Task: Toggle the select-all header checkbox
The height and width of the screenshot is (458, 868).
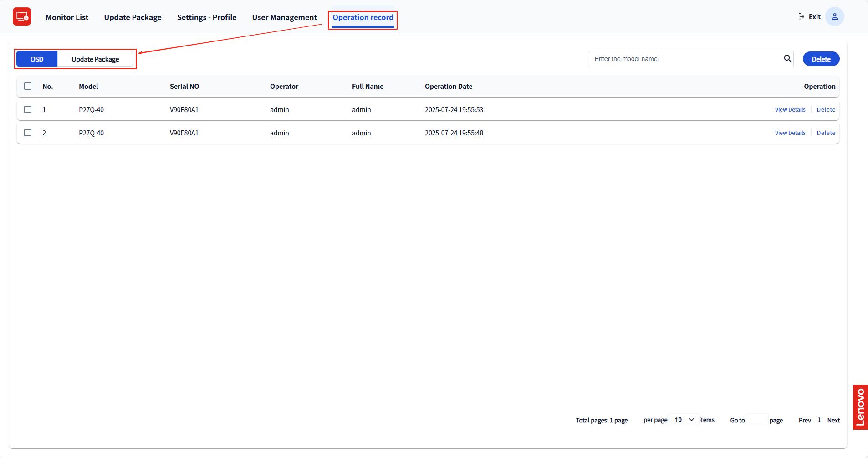Action: coord(28,86)
